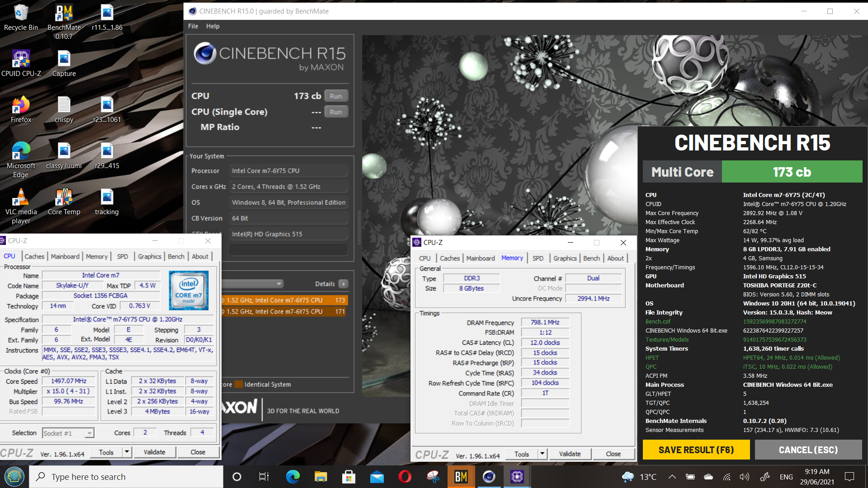868x488 pixels.
Task: Switch to Caches tab in left CPU-Z
Action: (x=34, y=256)
